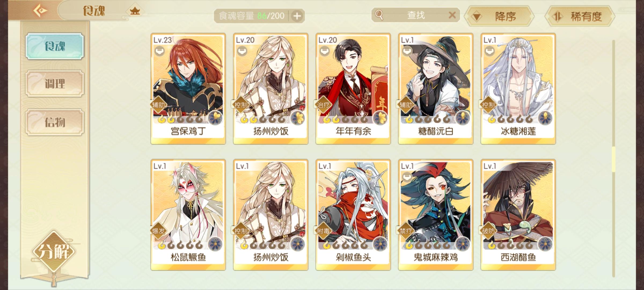
Task: Toggle the bowl marker on 年年有余
Action: pyautogui.click(x=325, y=50)
